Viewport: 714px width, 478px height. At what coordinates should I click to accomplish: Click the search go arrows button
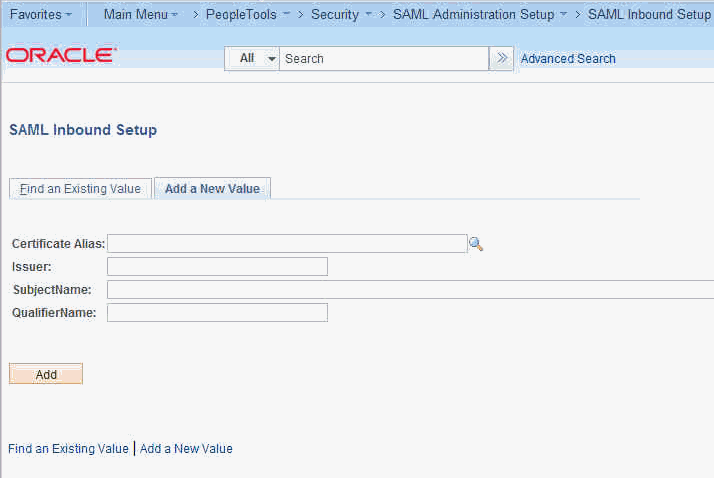point(502,58)
